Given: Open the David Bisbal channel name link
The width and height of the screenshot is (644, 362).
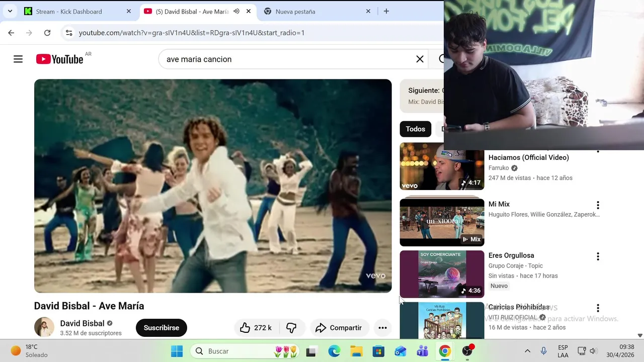Looking at the screenshot, I should point(82,323).
